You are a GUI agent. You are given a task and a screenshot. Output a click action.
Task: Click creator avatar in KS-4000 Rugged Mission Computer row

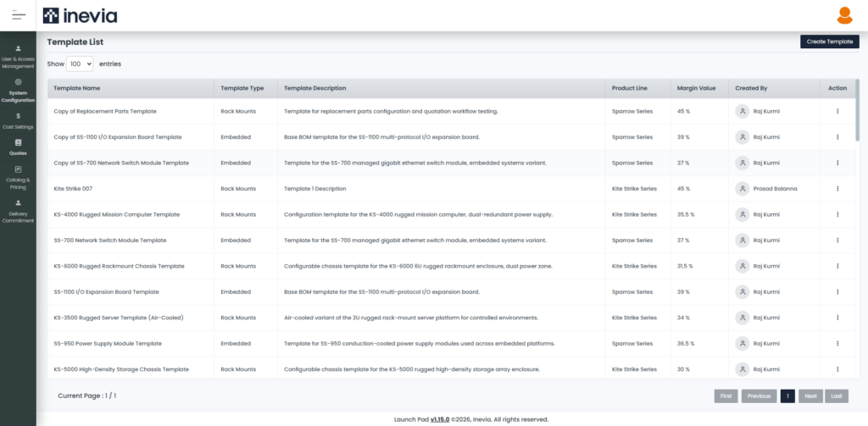[x=742, y=214]
